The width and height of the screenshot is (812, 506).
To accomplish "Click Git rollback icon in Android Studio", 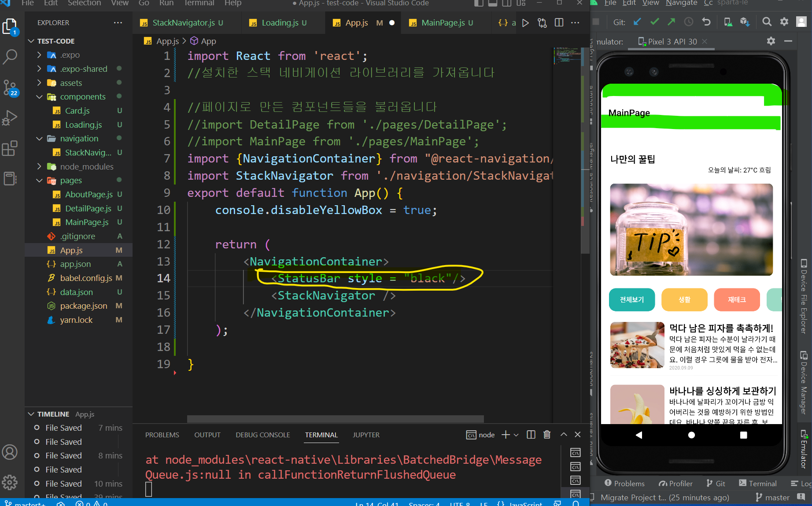I will [x=706, y=22].
